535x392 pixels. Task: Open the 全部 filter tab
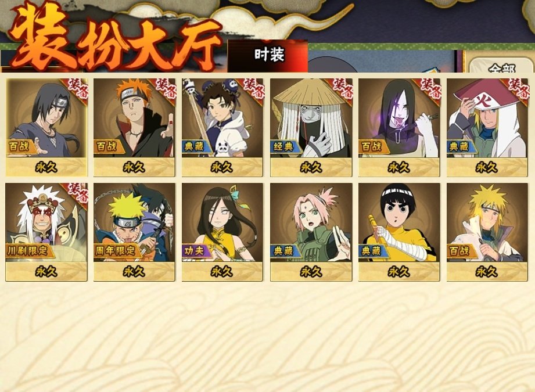pos(501,67)
